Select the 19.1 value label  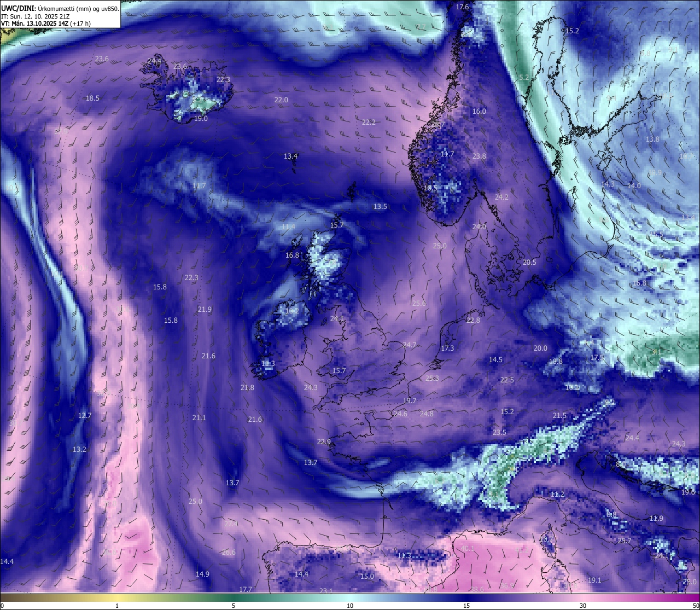[x=594, y=580]
